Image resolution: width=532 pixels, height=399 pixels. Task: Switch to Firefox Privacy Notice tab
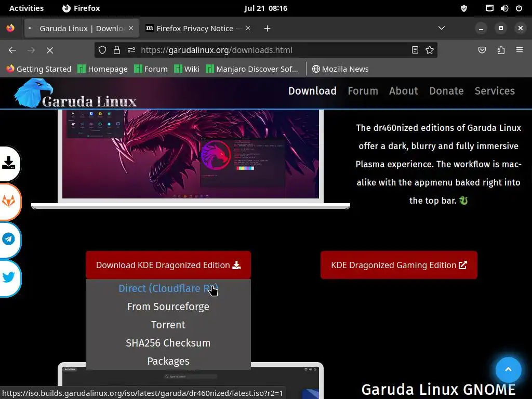pyautogui.click(x=198, y=29)
